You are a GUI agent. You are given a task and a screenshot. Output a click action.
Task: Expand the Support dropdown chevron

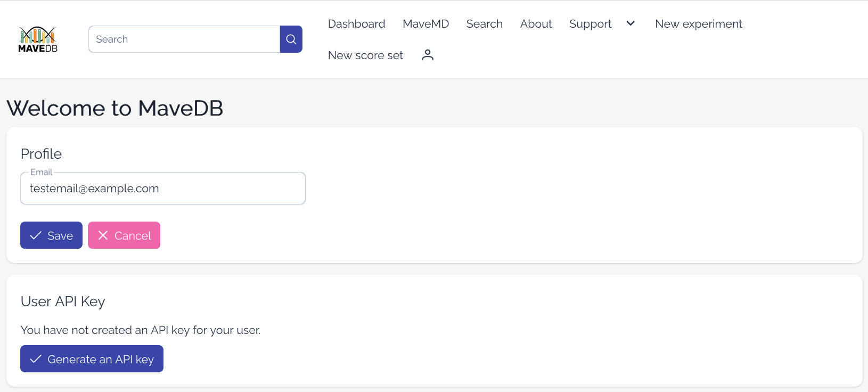click(x=630, y=23)
